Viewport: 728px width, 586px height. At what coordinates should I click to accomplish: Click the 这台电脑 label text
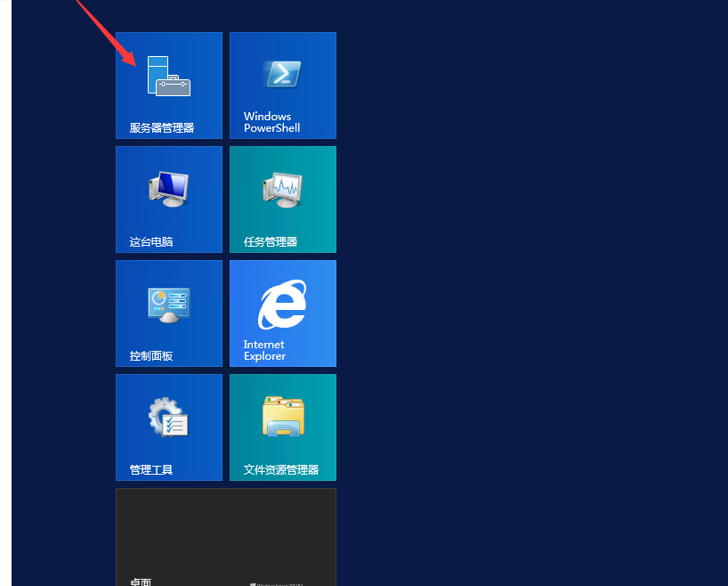151,241
